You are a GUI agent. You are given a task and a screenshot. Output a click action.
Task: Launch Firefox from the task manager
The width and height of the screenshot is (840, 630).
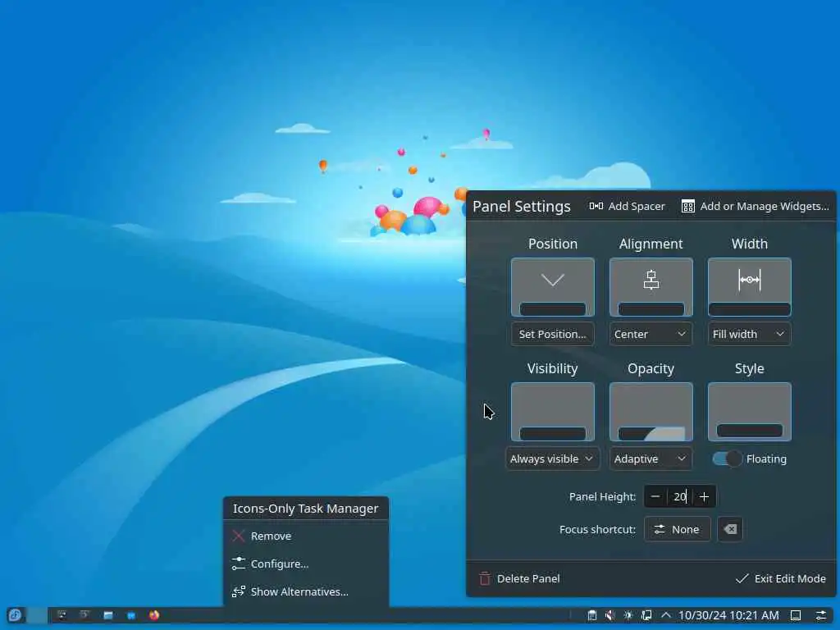(x=154, y=615)
